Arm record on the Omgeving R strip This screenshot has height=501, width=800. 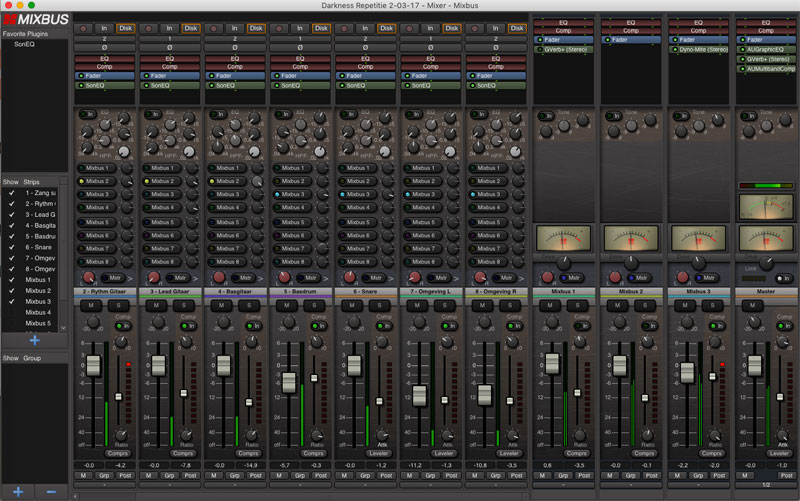tap(475, 29)
